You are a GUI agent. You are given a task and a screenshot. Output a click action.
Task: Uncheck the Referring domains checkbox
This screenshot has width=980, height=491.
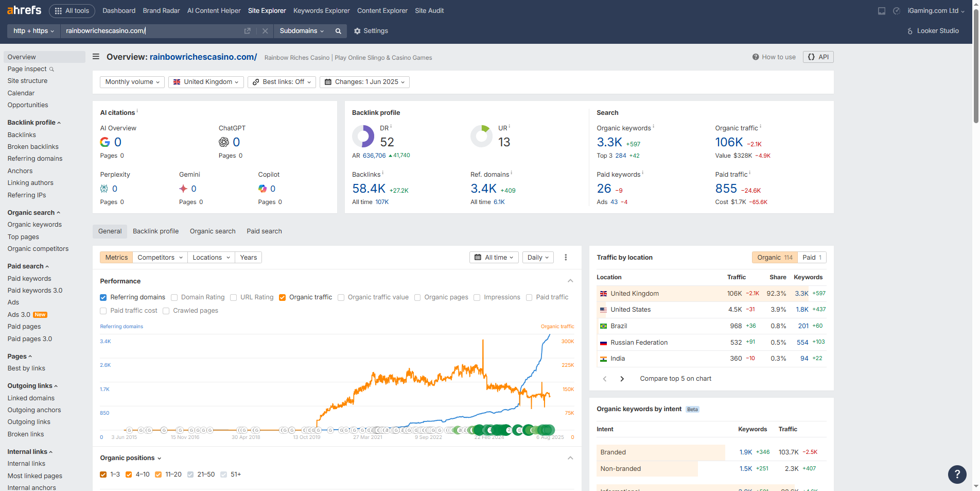(103, 297)
